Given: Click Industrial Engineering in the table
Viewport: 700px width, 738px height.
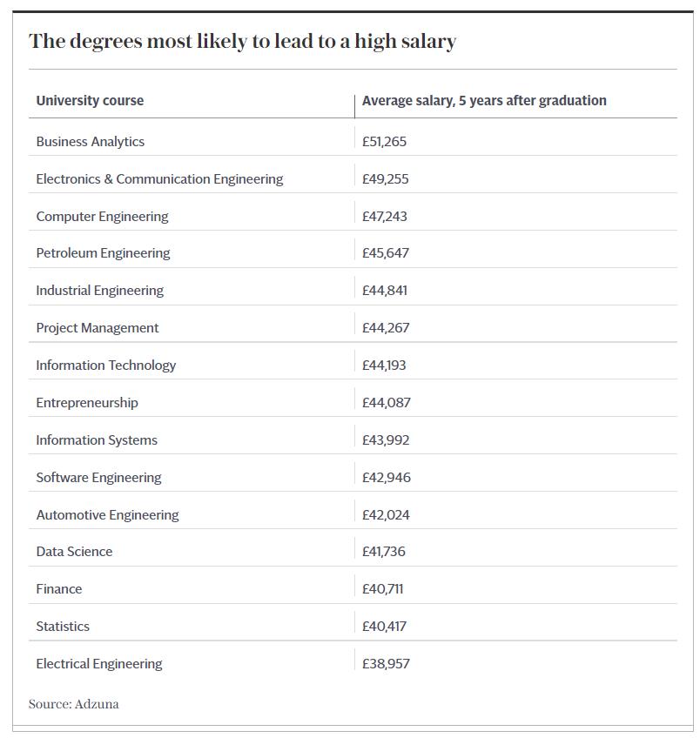Looking at the screenshot, I should pyautogui.click(x=99, y=290).
